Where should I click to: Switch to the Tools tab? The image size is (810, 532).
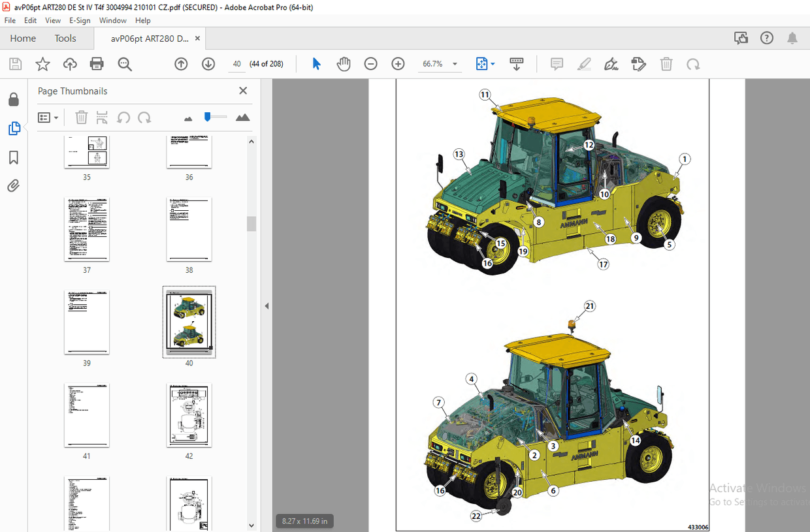click(65, 38)
